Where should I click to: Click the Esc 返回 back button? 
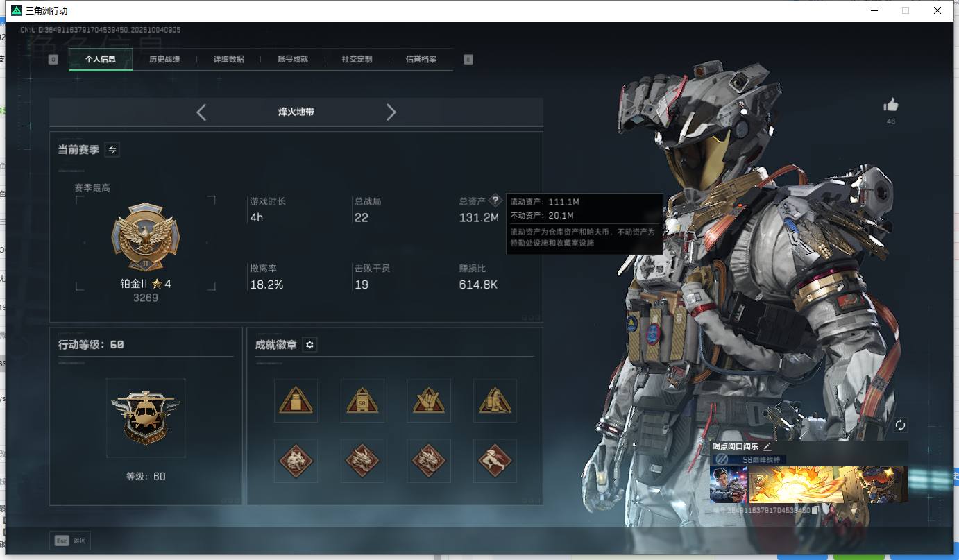point(70,541)
